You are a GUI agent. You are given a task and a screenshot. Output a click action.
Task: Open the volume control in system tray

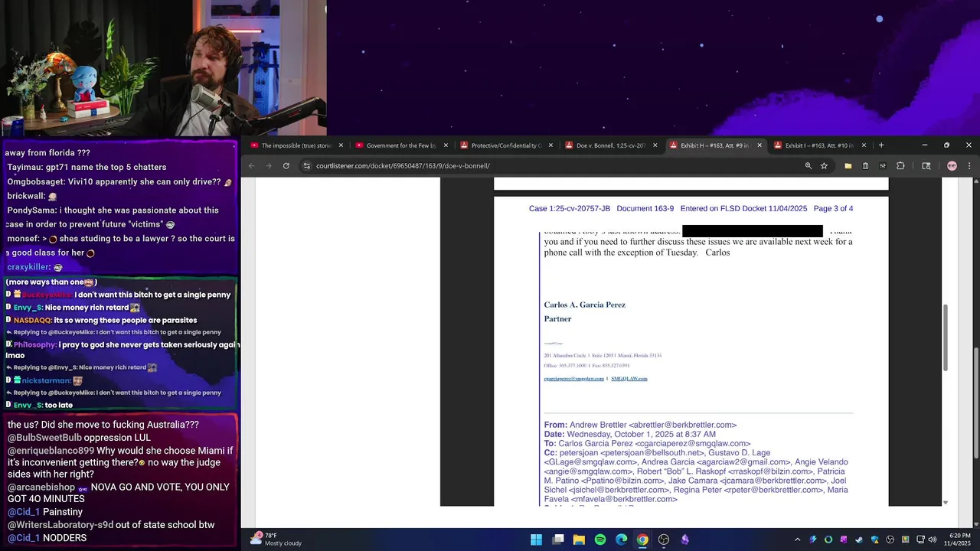[932, 540]
